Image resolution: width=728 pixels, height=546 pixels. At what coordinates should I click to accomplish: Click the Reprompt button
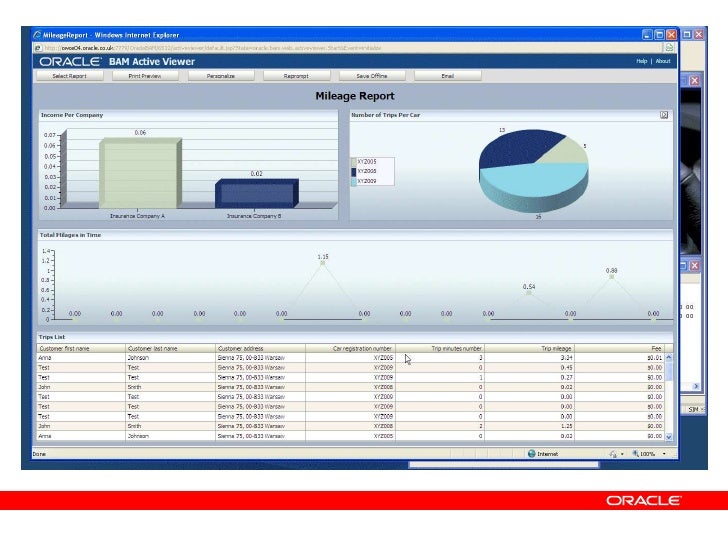tap(296, 76)
